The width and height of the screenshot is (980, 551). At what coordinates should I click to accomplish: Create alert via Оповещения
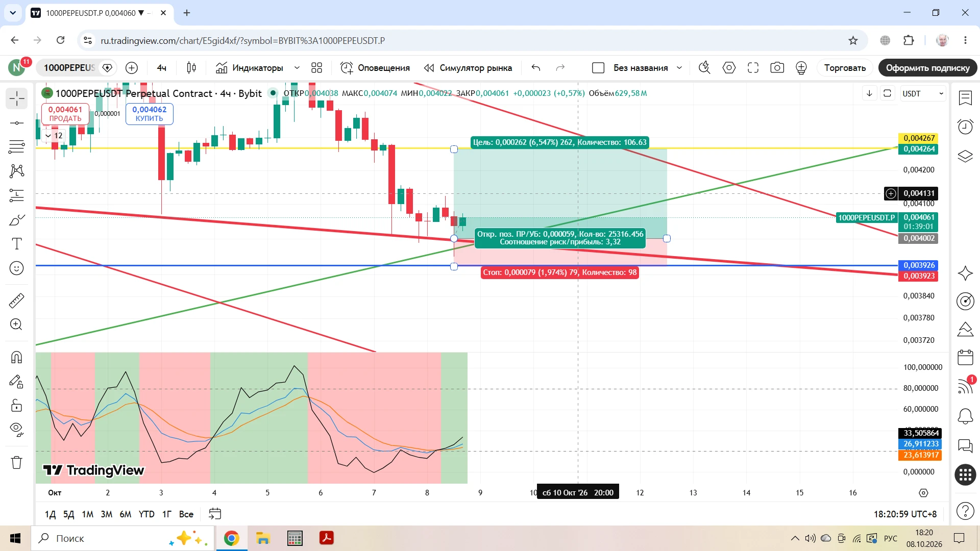coord(375,68)
